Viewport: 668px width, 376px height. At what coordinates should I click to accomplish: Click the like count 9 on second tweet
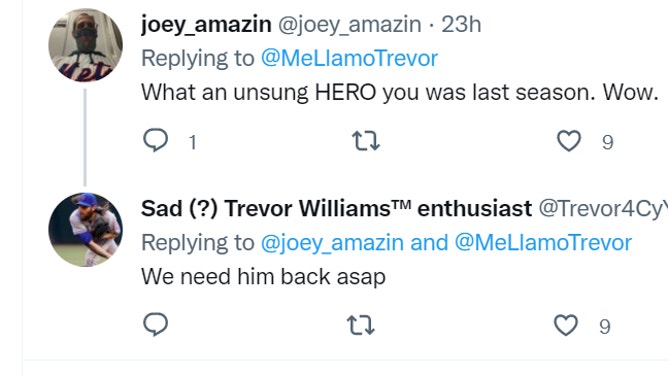click(605, 327)
